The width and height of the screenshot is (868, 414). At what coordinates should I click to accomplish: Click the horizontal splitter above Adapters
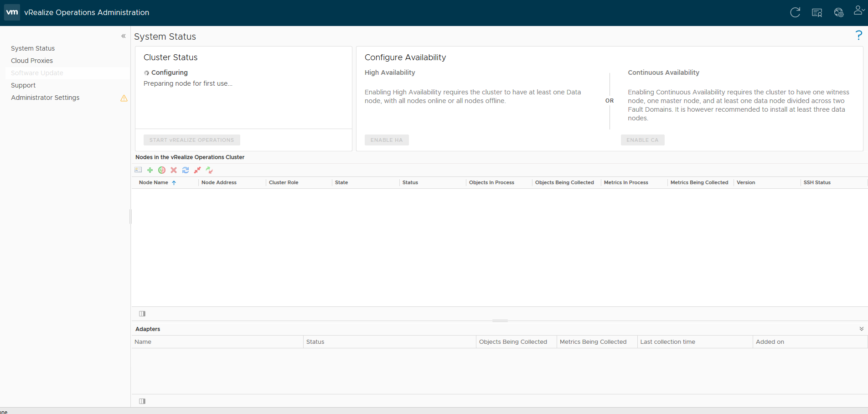(500, 321)
